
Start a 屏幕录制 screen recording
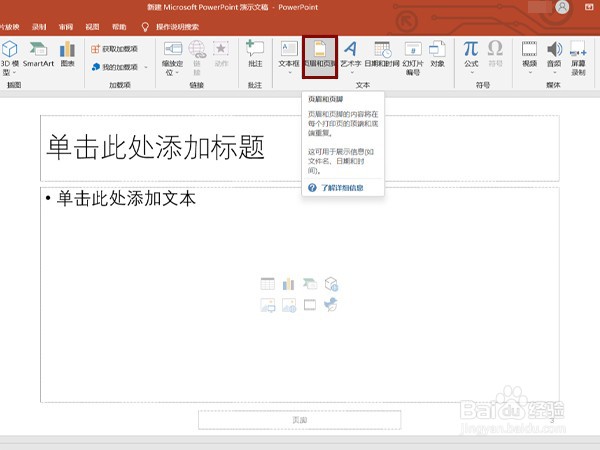[578, 57]
